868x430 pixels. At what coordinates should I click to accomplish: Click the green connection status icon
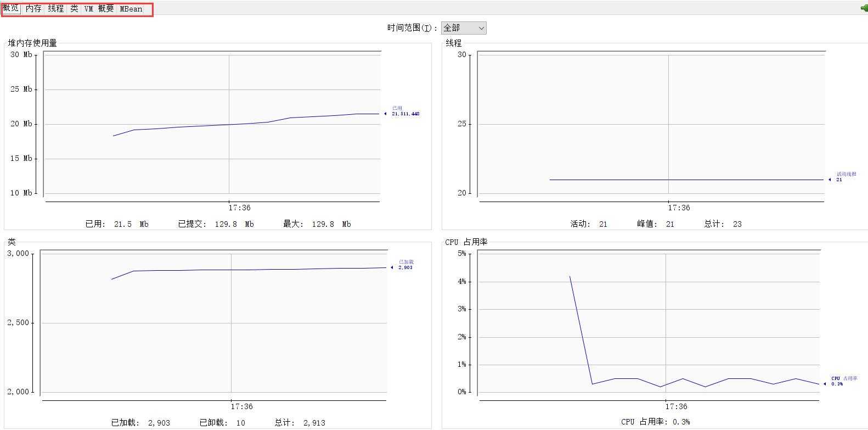point(863,8)
